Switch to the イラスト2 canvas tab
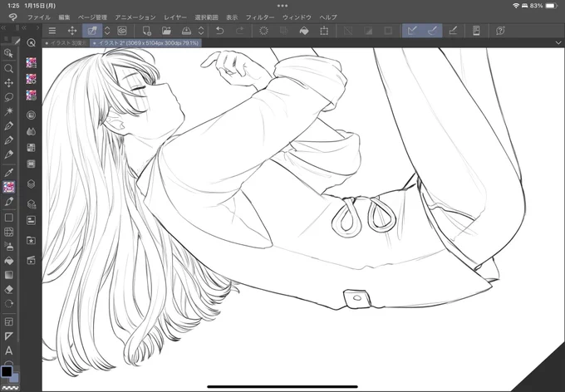Viewport: 565px width, 392px height. (x=145, y=43)
